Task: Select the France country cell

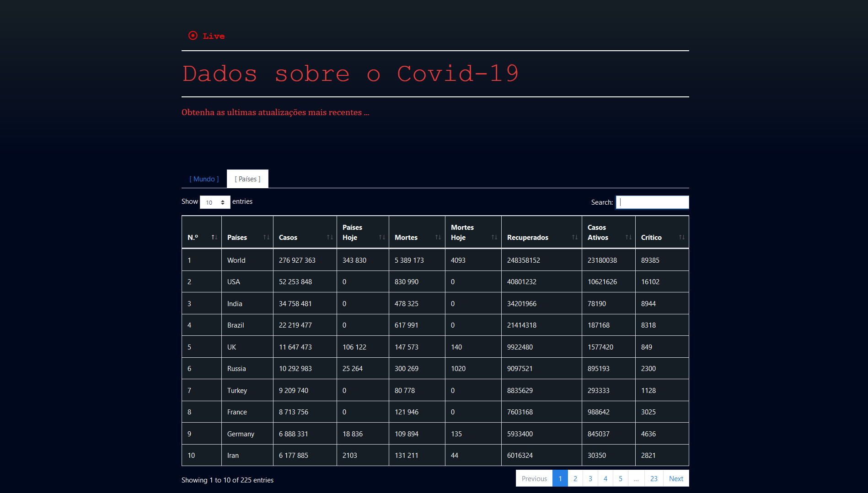Action: pyautogui.click(x=247, y=412)
